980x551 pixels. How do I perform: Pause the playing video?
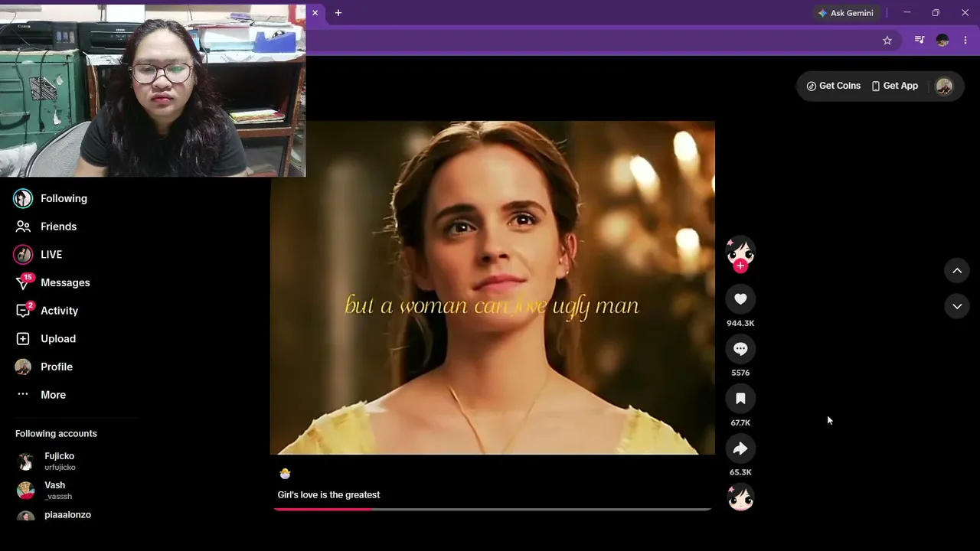point(492,288)
